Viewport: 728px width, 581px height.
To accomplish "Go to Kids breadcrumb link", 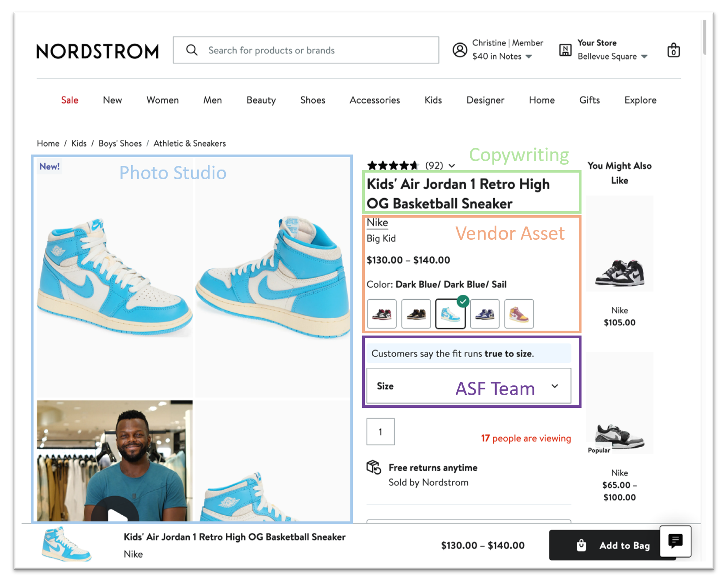I will [x=79, y=143].
